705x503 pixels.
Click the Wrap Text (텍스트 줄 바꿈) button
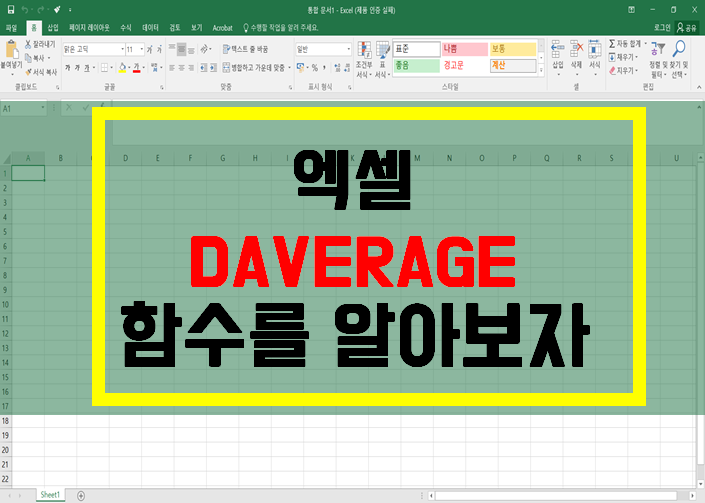point(245,49)
